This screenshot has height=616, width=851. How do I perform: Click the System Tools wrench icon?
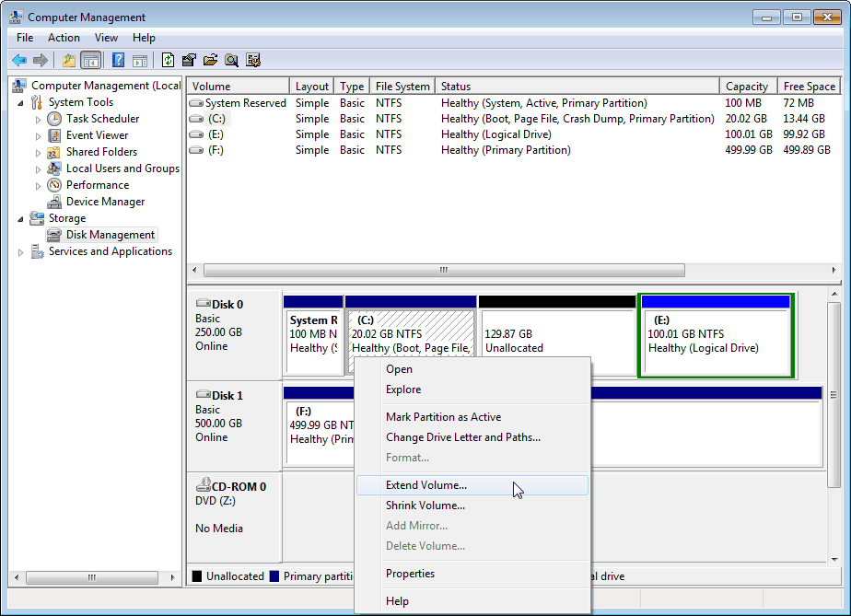[x=37, y=102]
